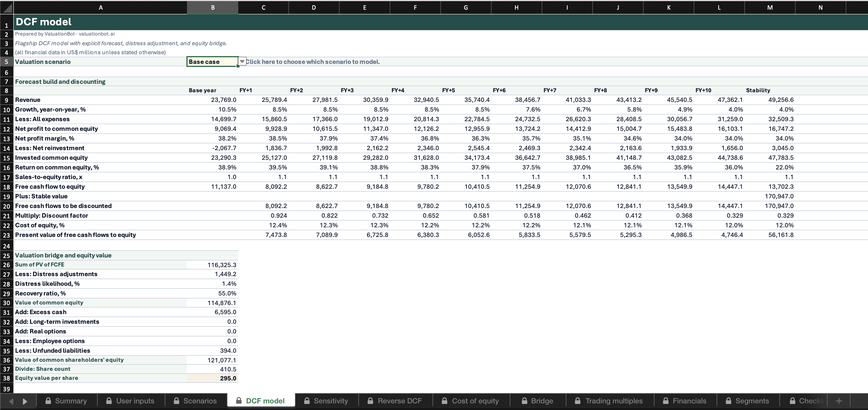Select Distress adjustments value 1,449.2
This screenshot has height=410, width=868.
pyautogui.click(x=213, y=274)
